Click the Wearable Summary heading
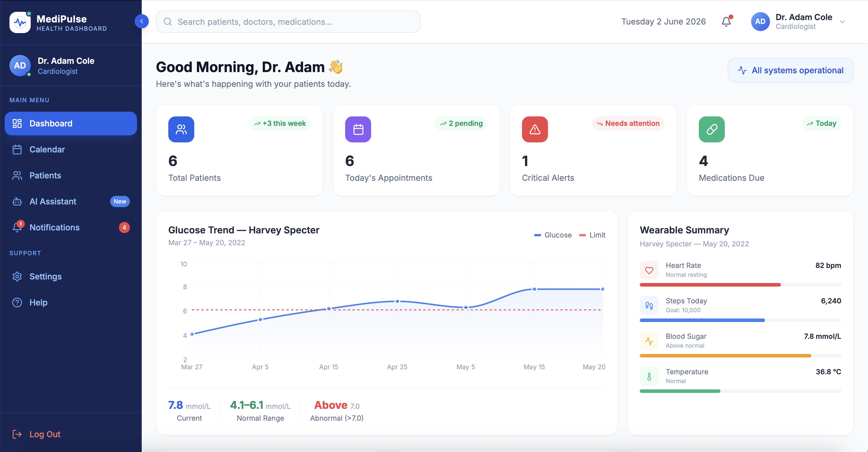 coord(684,230)
